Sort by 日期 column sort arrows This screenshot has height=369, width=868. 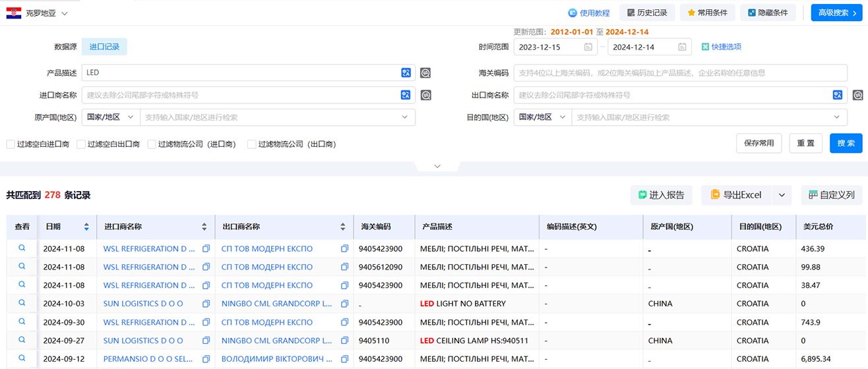point(86,227)
